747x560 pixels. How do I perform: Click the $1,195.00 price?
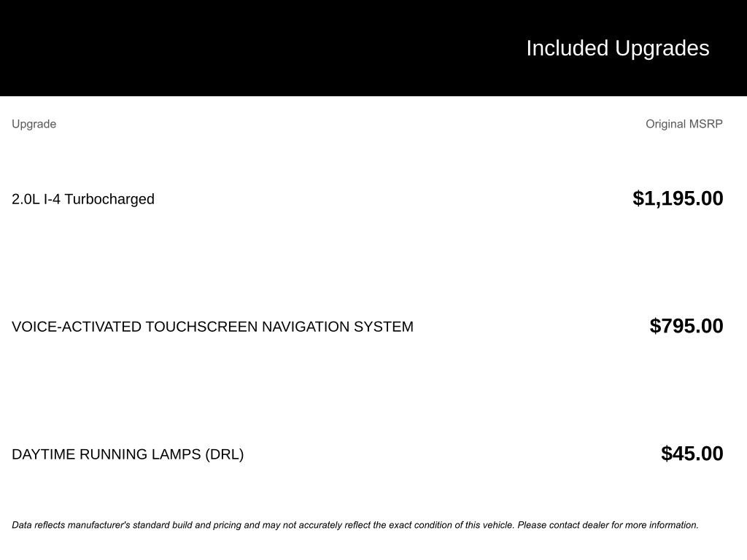pyautogui.click(x=678, y=198)
